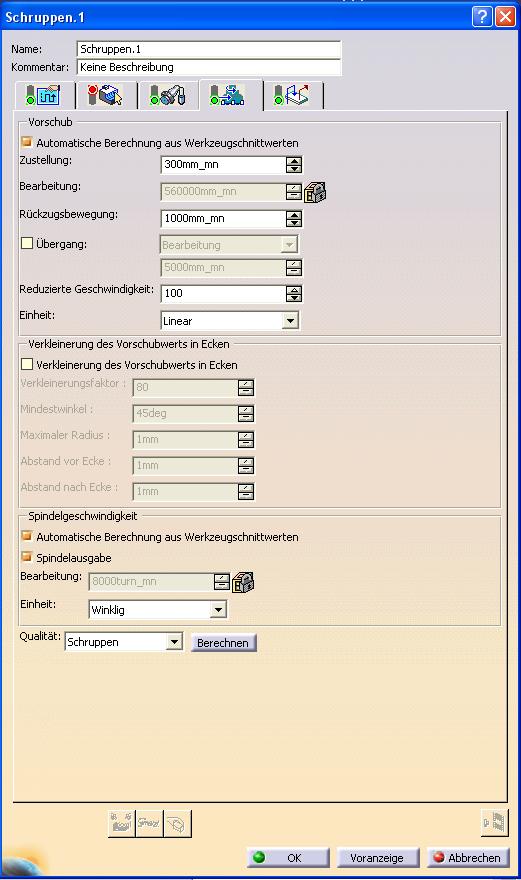The image size is (521, 880).
Task: Toggle automatic feed calculation under Vorschub
Action: click(26, 142)
